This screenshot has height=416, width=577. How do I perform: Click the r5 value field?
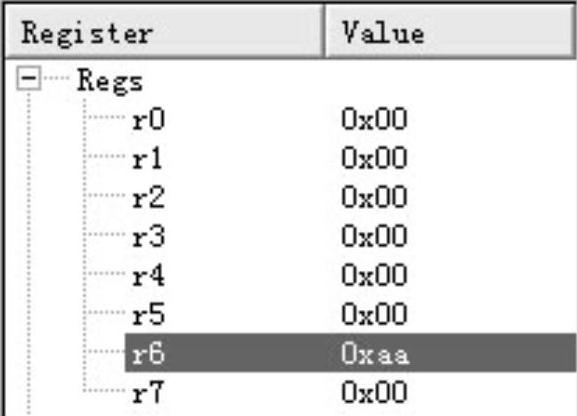[x=374, y=314]
